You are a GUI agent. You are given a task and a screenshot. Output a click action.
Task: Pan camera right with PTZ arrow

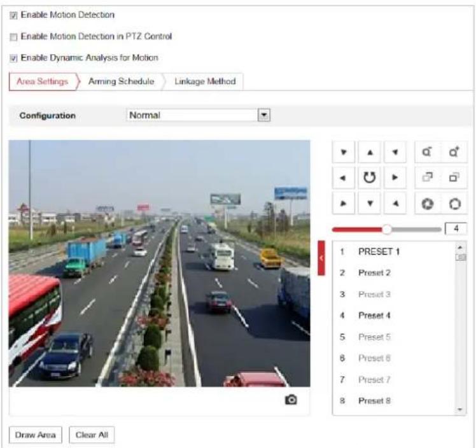coord(395,178)
